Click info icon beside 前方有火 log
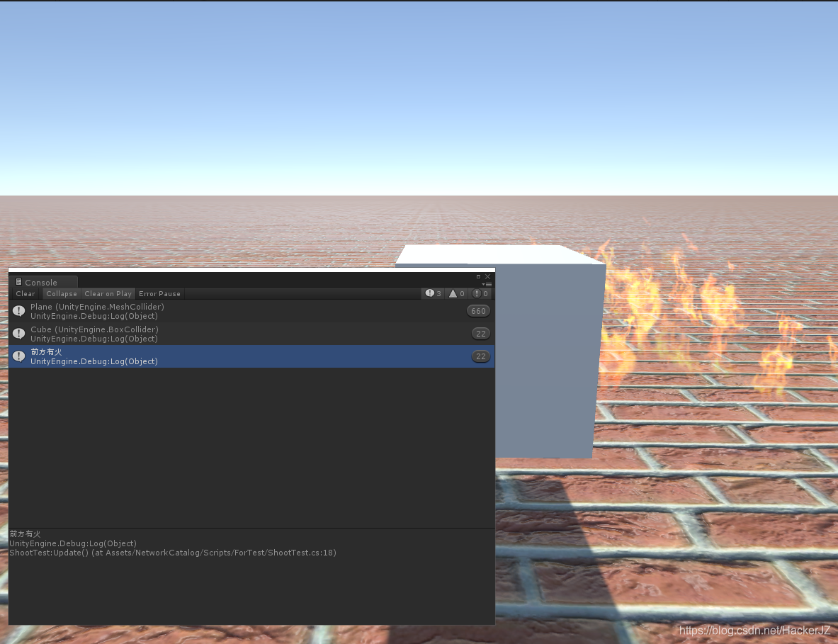This screenshot has height=644, width=838. click(x=18, y=356)
